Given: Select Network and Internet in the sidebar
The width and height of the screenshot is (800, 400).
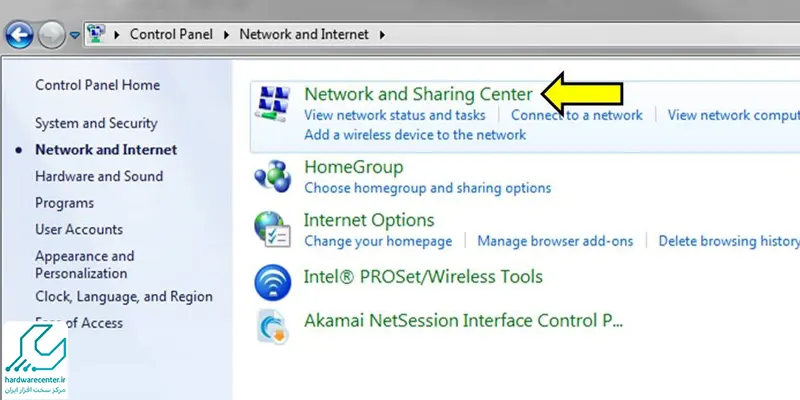Looking at the screenshot, I should (106, 149).
